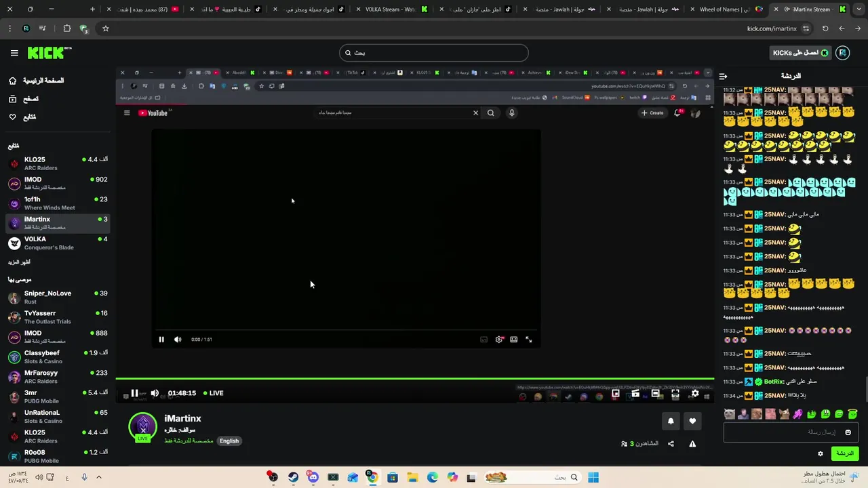The width and height of the screenshot is (868, 488).
Task: Open Sniper_NoLove Rust channel
Action: pyautogui.click(x=58, y=297)
